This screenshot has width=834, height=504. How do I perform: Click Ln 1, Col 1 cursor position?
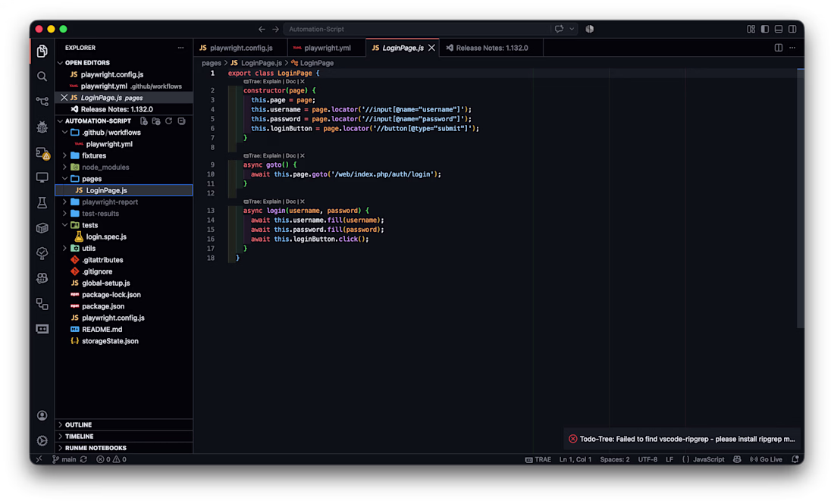tap(575, 459)
